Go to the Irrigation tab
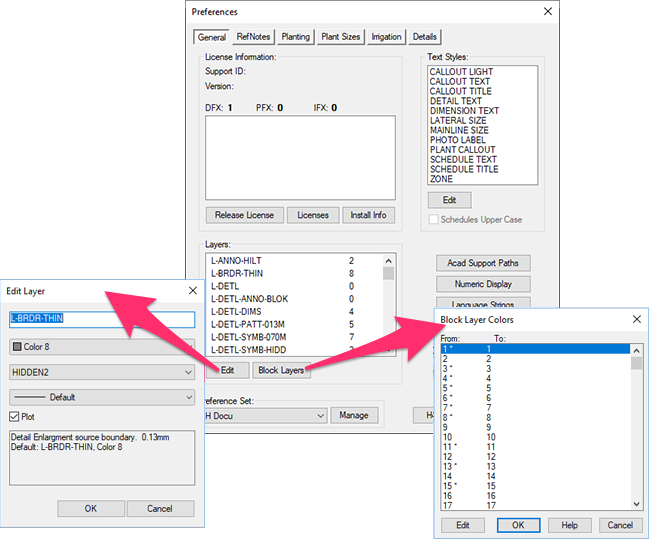Screen dimensions: 649x539 point(386,37)
